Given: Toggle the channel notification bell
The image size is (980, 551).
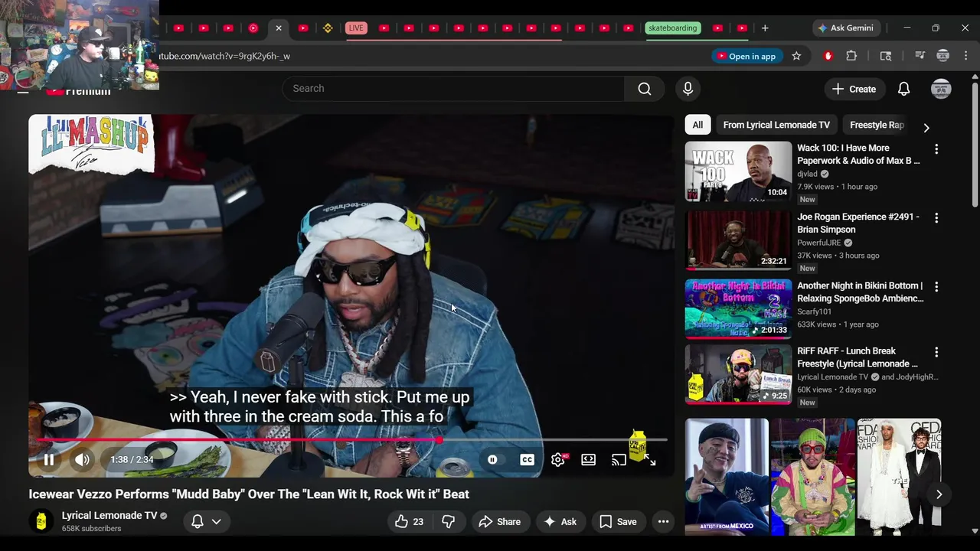Looking at the screenshot, I should pyautogui.click(x=197, y=522).
